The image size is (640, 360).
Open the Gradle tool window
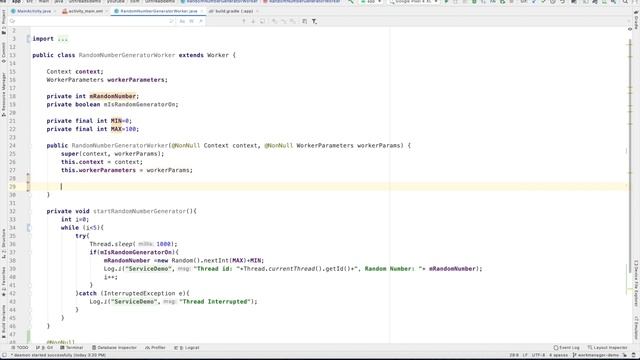coord(636,20)
